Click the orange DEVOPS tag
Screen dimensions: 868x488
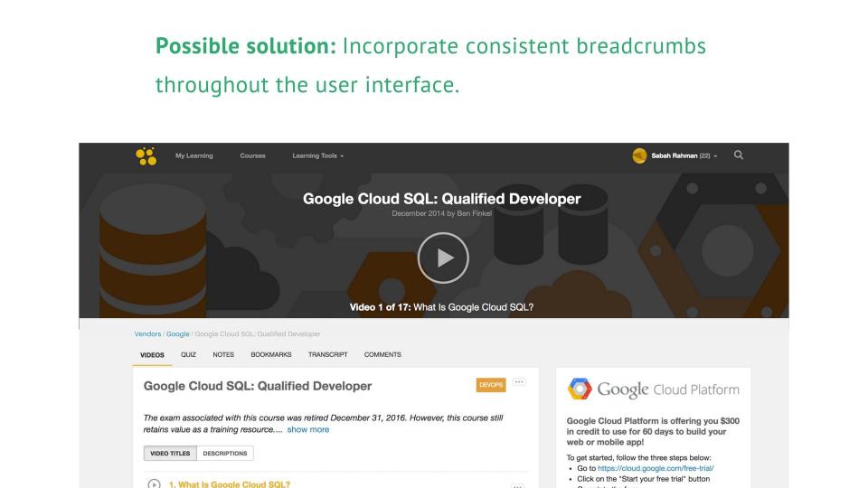(491, 385)
